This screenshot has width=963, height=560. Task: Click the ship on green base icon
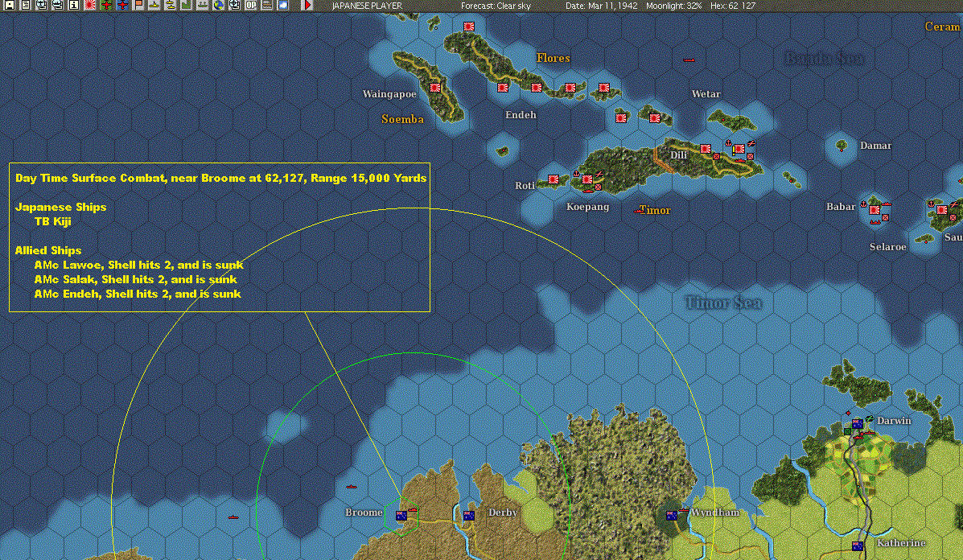coord(202,5)
